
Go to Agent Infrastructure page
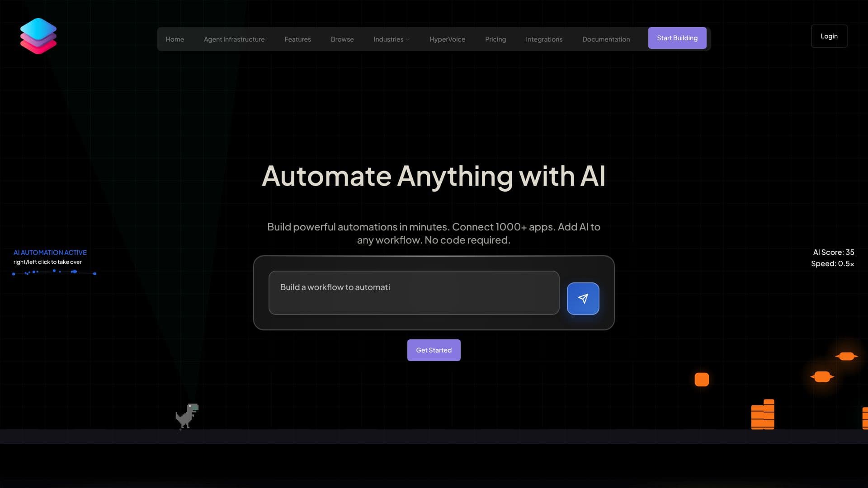(234, 39)
